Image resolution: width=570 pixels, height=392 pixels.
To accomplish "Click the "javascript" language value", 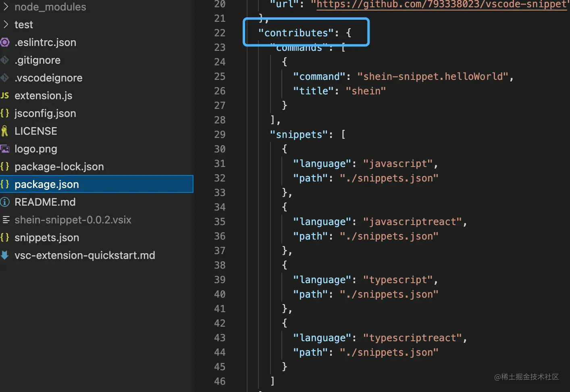I will pyautogui.click(x=398, y=163).
